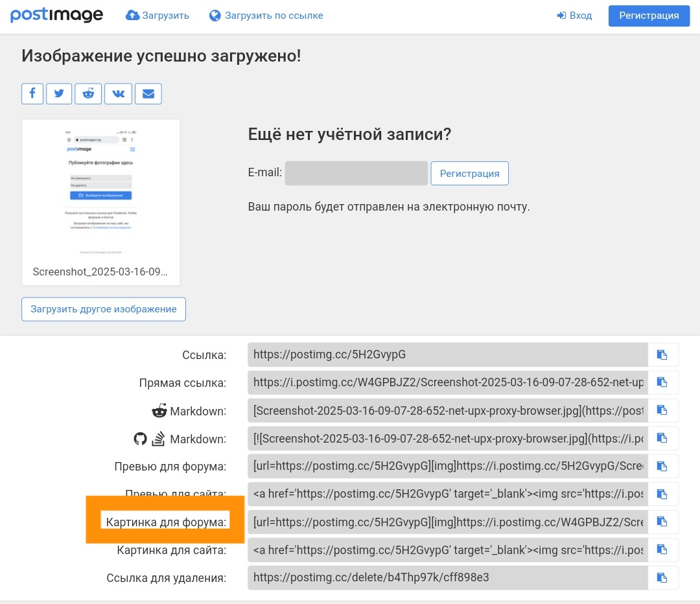Select the Превью для форума field
Screen dimensions: 700x604
click(448, 466)
